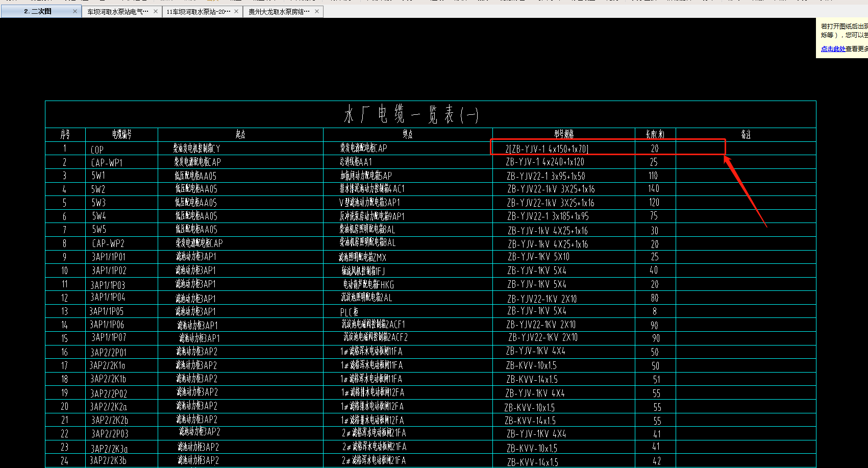
Task: Select cable number 3AP2/2K3a
Action: 109,449
